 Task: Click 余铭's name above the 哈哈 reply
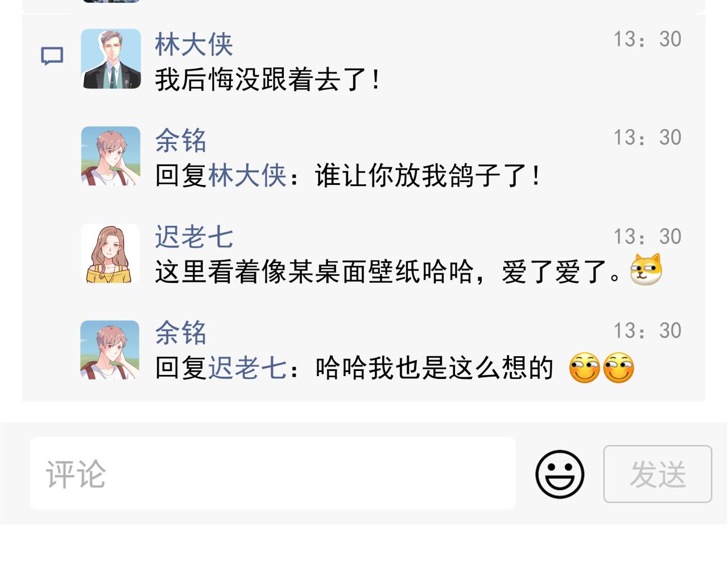pyautogui.click(x=181, y=333)
